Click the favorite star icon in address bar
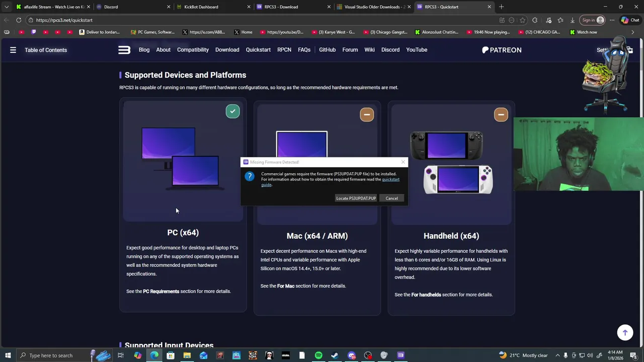Image resolution: width=644 pixels, height=362 pixels. [x=523, y=20]
